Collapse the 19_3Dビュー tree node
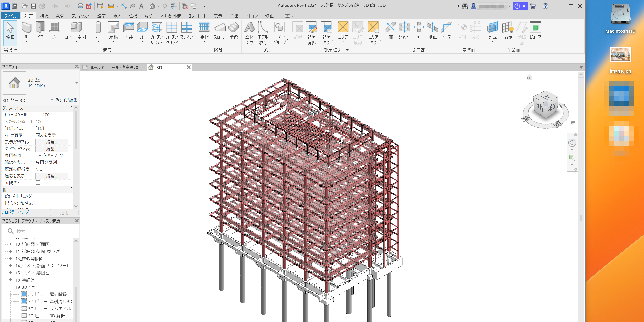 click(x=11, y=287)
